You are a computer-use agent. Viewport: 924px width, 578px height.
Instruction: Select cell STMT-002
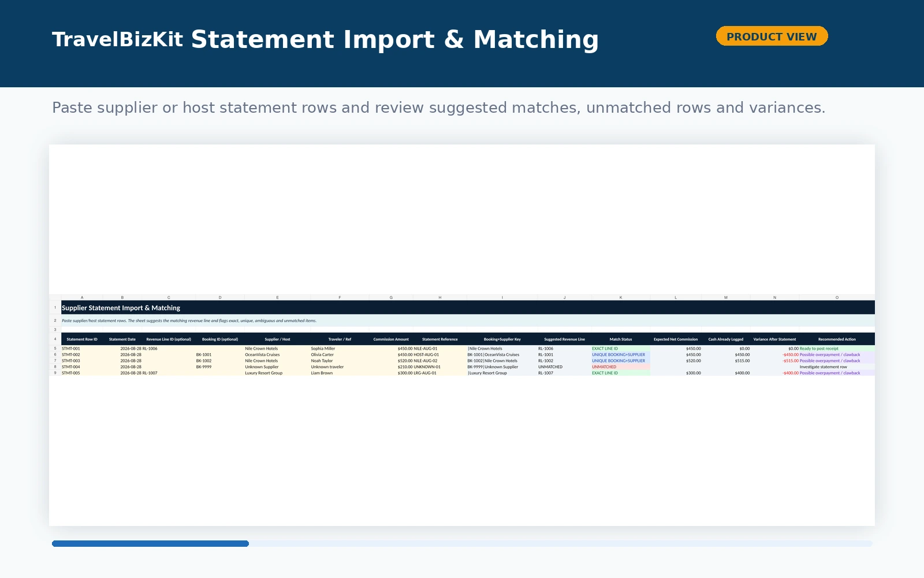click(x=82, y=355)
